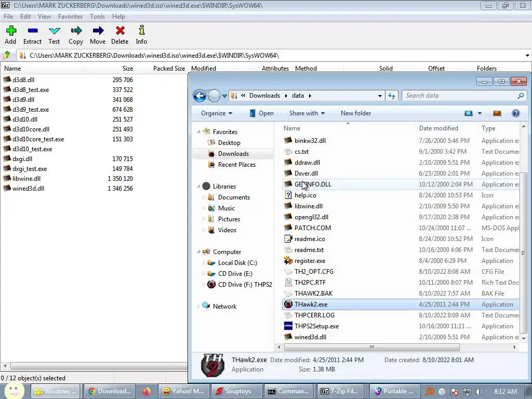This screenshot has width=532, height=399.
Task: Click the Windows Start button
Action: tap(14, 391)
